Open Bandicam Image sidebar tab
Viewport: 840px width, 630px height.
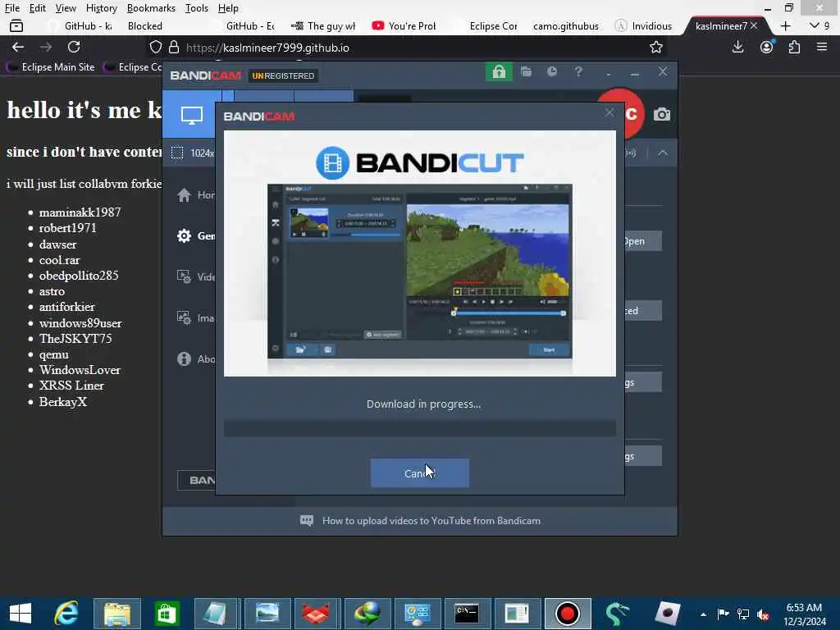(195, 317)
